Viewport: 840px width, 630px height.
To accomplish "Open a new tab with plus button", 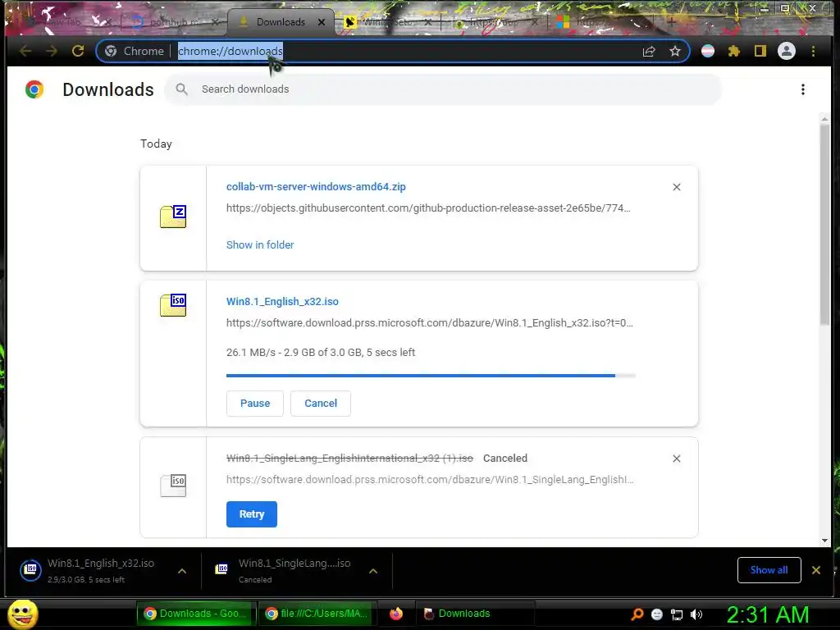I will coord(671,22).
